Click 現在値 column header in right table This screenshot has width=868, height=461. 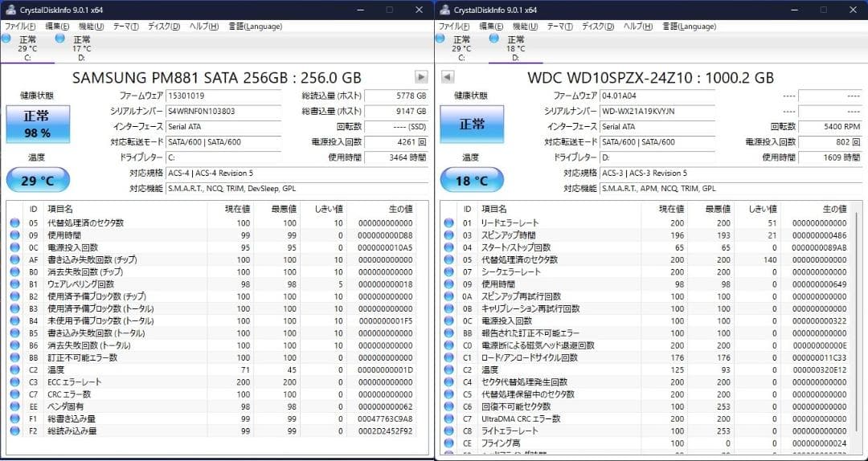(x=671, y=209)
